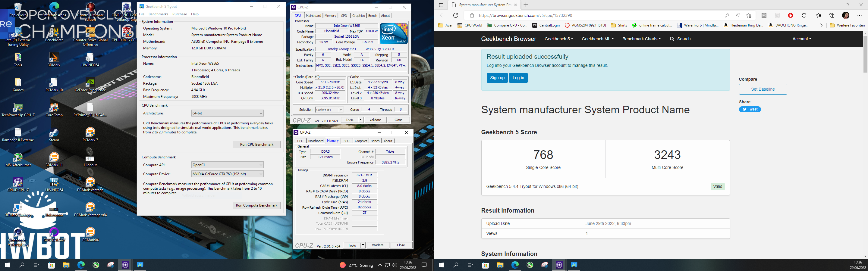The height and width of the screenshot is (271, 868).
Task: Expand the Geekbench ML navigation dropdown
Action: pyautogui.click(x=598, y=39)
